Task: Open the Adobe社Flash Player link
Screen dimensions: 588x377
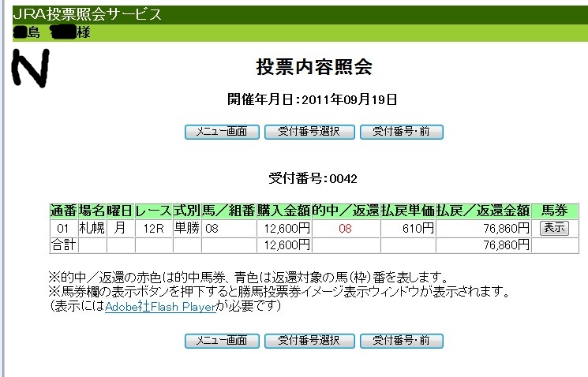Action: tap(160, 307)
